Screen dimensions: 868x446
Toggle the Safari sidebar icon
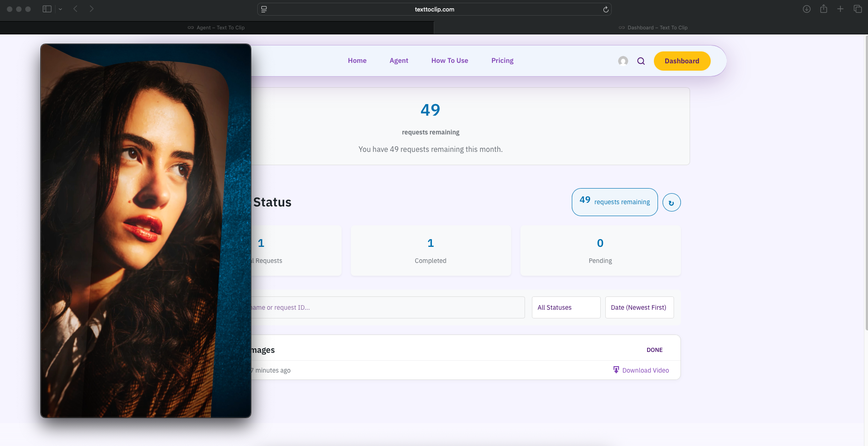(47, 9)
